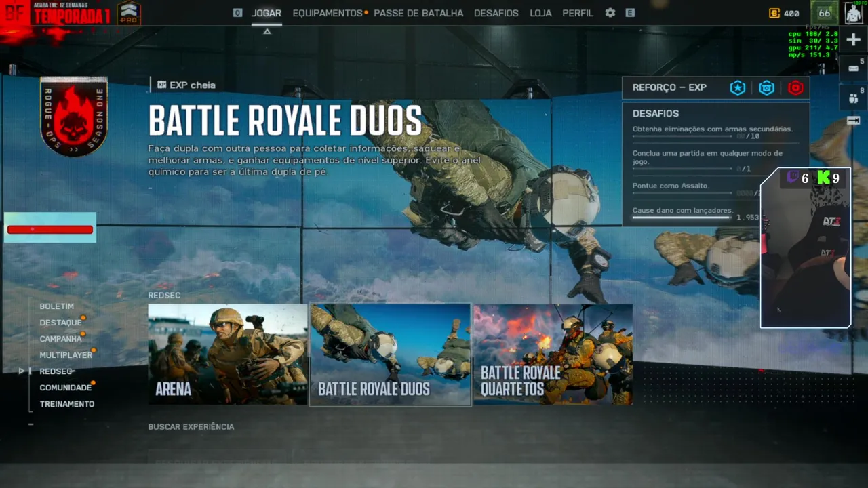Select the PERFIL tab
This screenshot has height=488, width=868.
(578, 13)
